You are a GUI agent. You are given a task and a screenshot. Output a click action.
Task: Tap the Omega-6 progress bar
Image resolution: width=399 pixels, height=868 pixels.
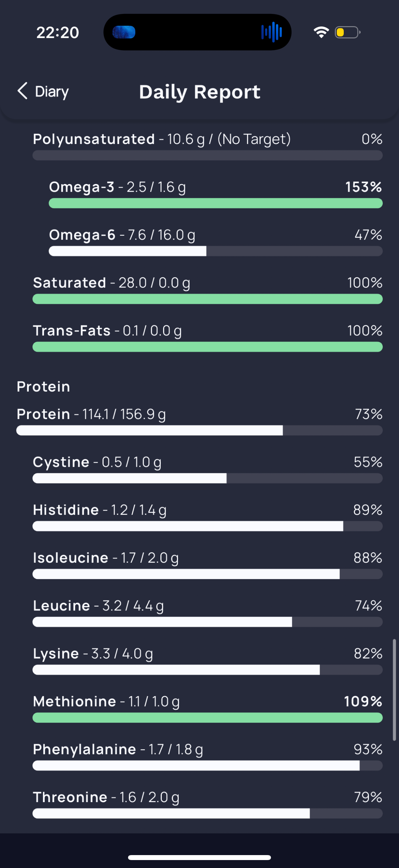pyautogui.click(x=215, y=251)
